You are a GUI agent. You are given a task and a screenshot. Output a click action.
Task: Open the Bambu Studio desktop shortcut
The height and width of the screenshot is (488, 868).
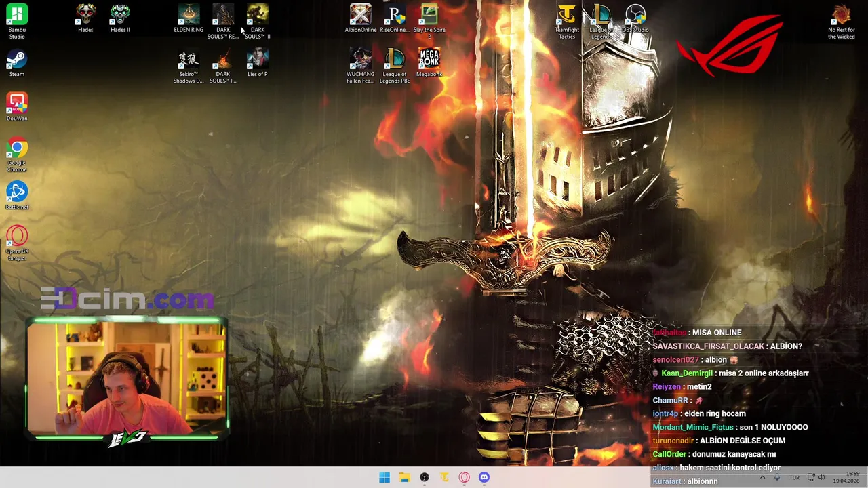click(x=17, y=21)
